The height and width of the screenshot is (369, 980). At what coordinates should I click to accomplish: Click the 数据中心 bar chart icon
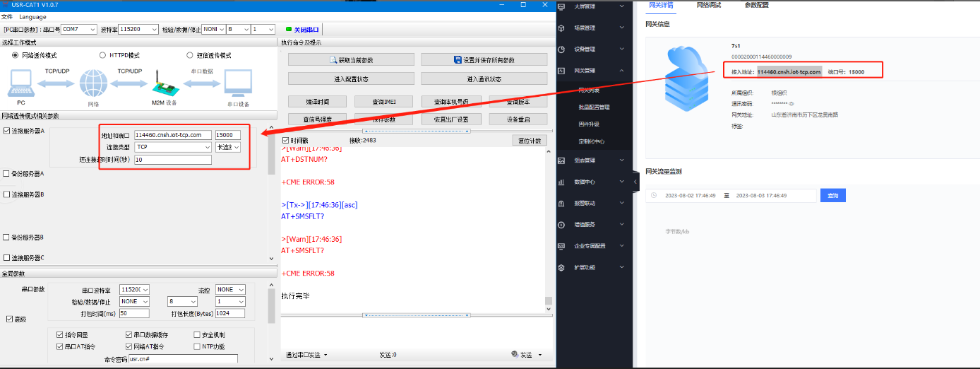point(561,182)
